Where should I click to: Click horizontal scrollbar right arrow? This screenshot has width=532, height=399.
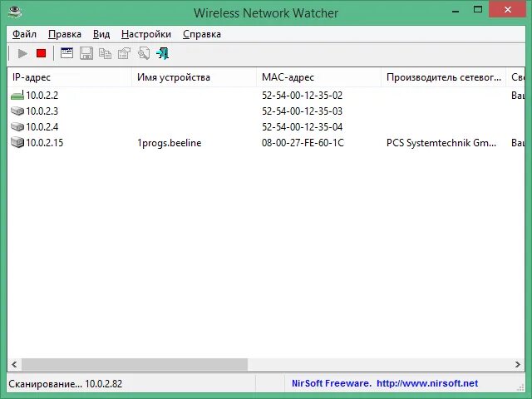point(517,365)
